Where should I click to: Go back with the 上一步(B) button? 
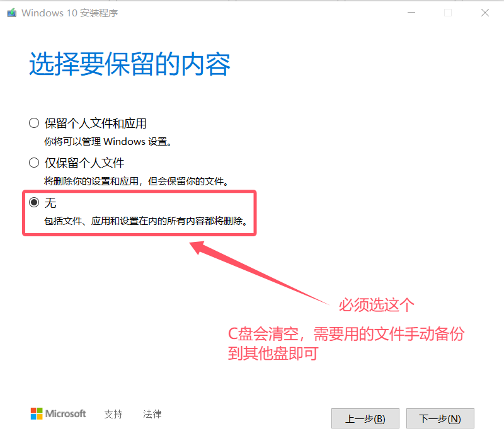(x=365, y=418)
